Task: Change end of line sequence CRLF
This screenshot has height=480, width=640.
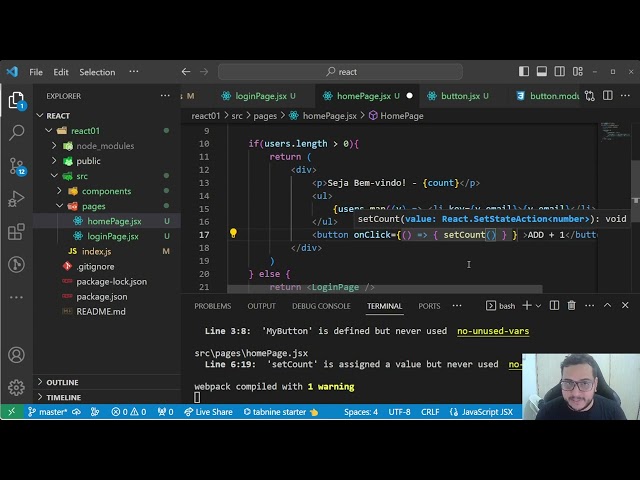Action: [x=430, y=412]
